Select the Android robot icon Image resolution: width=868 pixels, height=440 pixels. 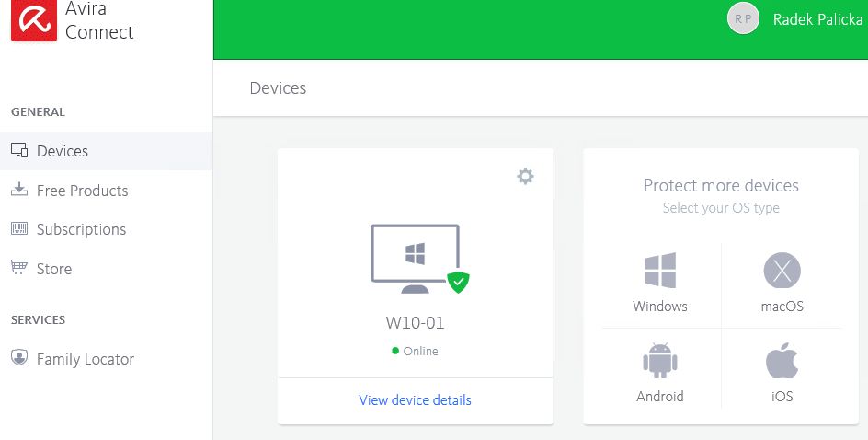[660, 361]
